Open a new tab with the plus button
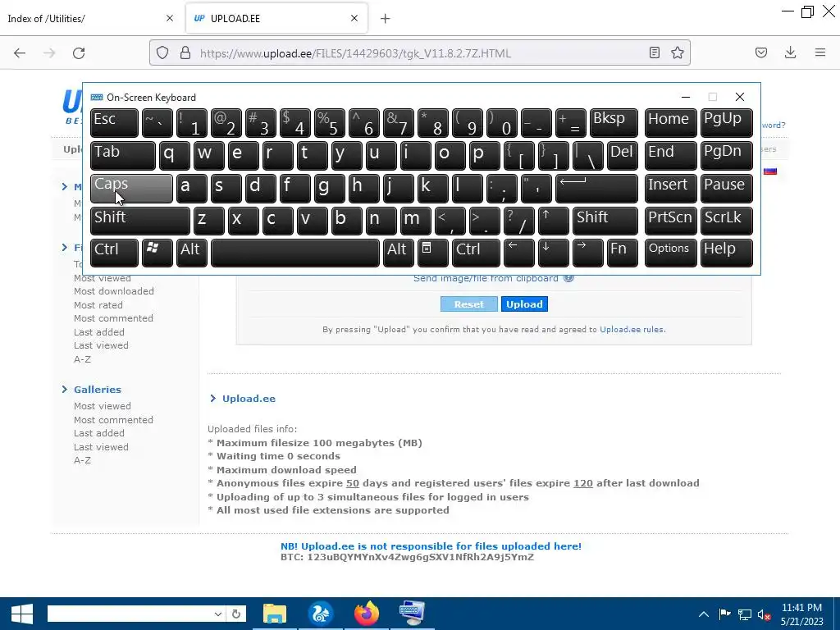840x630 pixels. click(x=385, y=19)
